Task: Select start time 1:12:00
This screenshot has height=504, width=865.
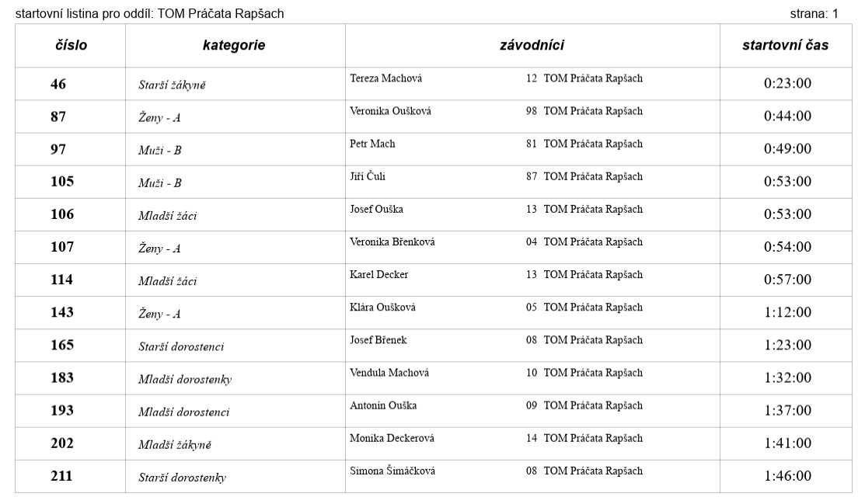Action: (x=787, y=312)
